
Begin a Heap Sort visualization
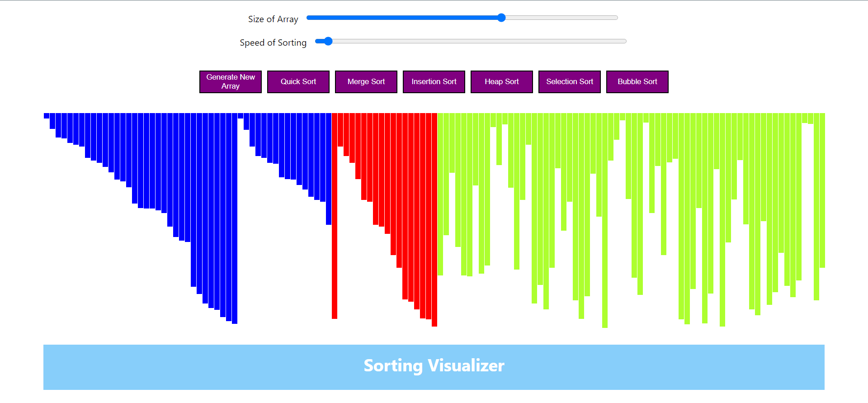tap(501, 81)
